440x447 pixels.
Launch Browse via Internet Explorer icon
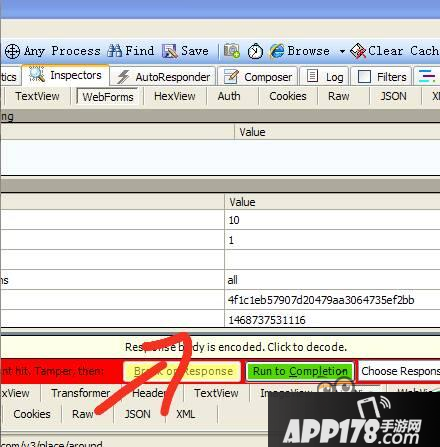tap(277, 51)
